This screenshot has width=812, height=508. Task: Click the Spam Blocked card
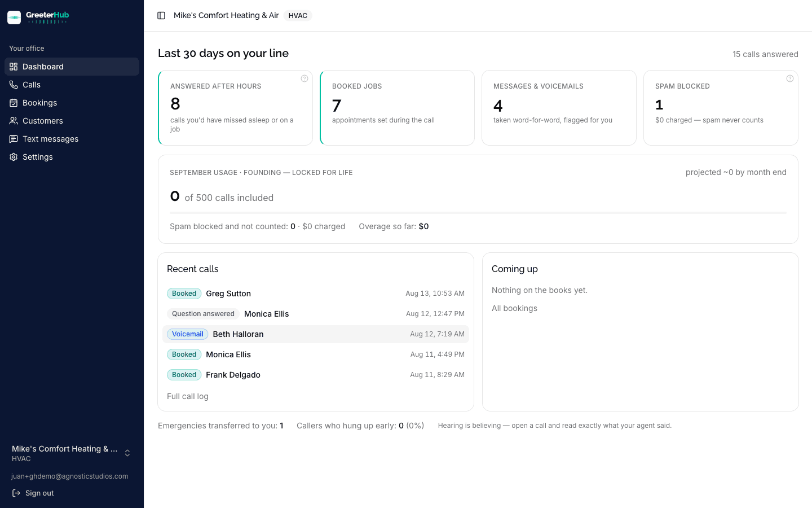click(721, 108)
